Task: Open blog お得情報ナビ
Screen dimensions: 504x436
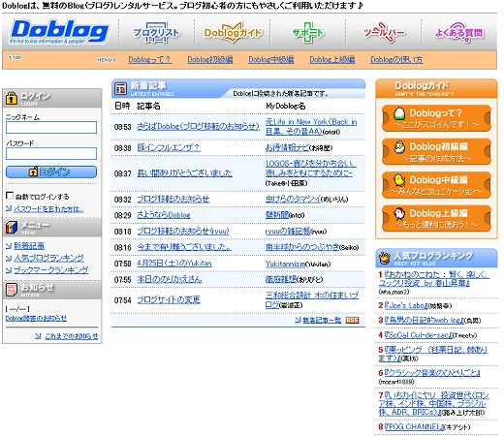Action: pos(287,147)
